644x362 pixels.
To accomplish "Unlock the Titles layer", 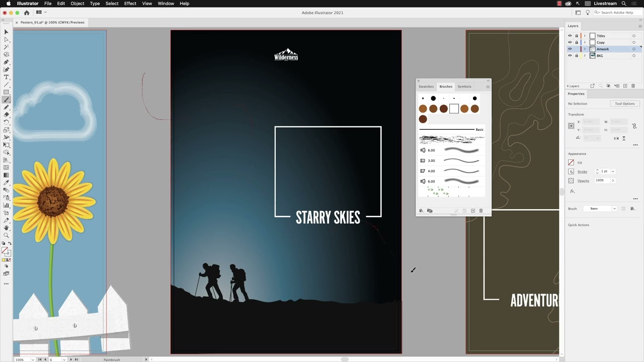I will [577, 36].
